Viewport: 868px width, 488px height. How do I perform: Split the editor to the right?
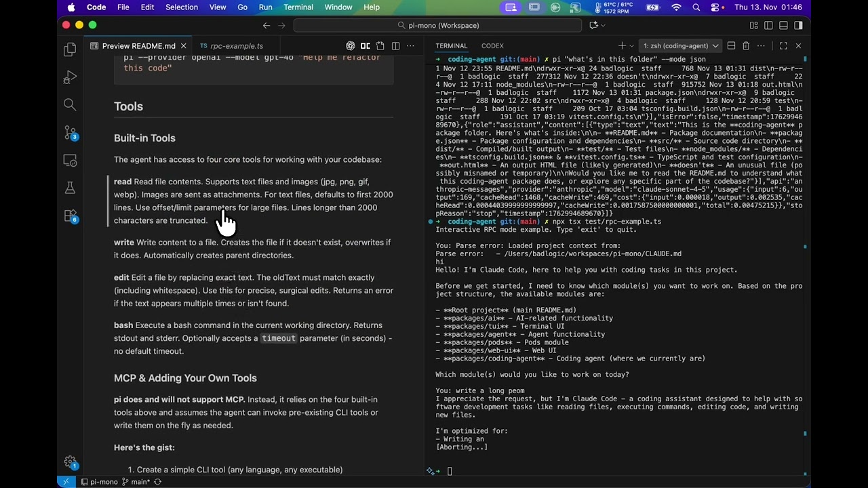tap(395, 46)
